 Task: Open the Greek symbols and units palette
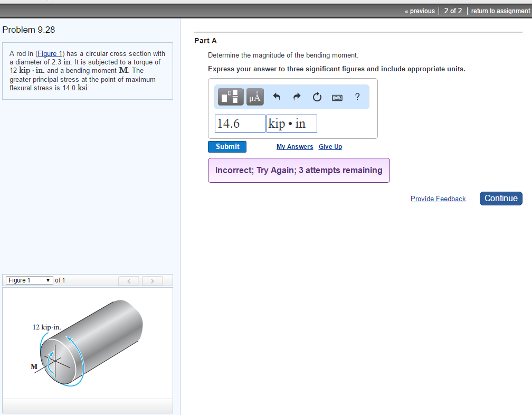(x=254, y=97)
